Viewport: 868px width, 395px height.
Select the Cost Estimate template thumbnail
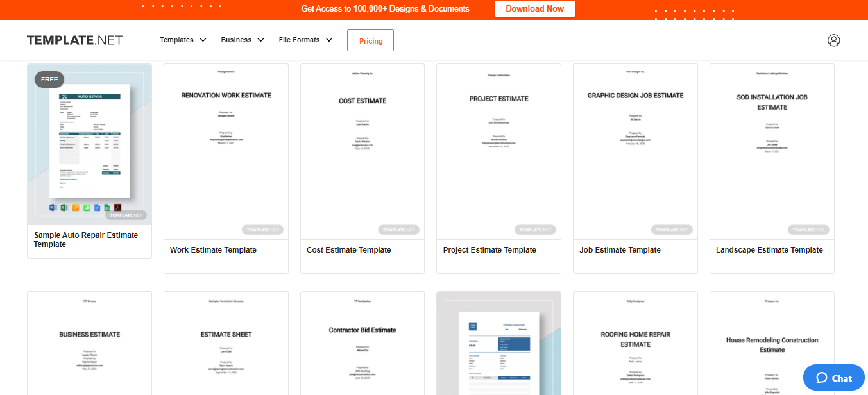pos(362,151)
